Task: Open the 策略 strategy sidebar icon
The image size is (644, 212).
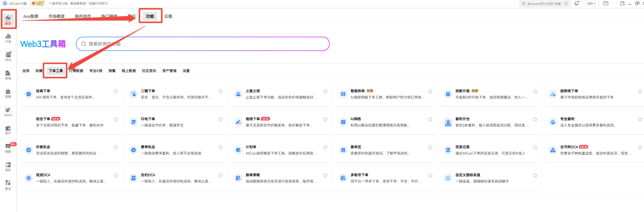Action: (8, 93)
